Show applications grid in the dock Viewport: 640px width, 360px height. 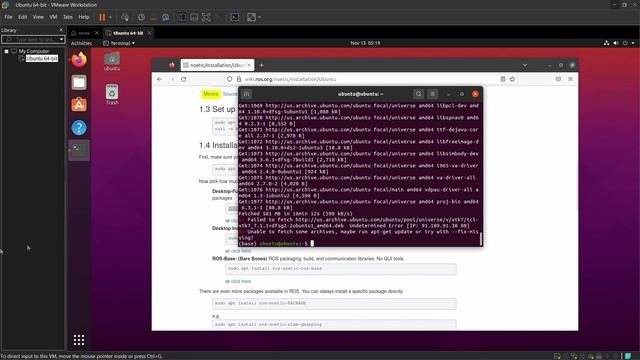pyautogui.click(x=79, y=340)
